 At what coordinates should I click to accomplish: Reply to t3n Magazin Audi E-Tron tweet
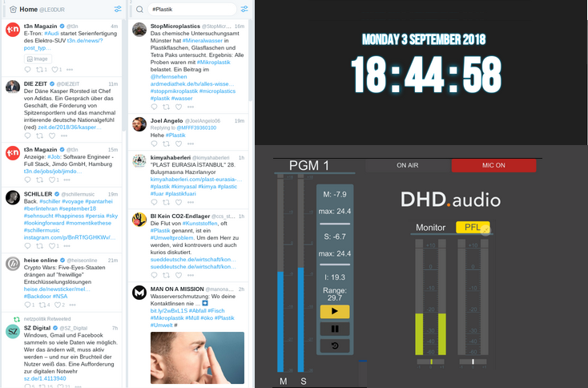click(x=27, y=70)
